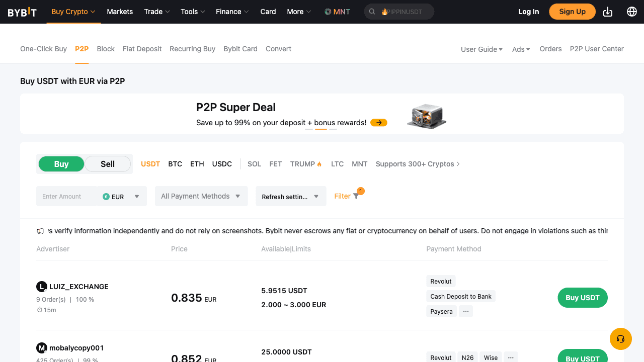The height and width of the screenshot is (362, 644).
Task: Show more payment methods for mobalycopy001
Action: click(x=511, y=357)
